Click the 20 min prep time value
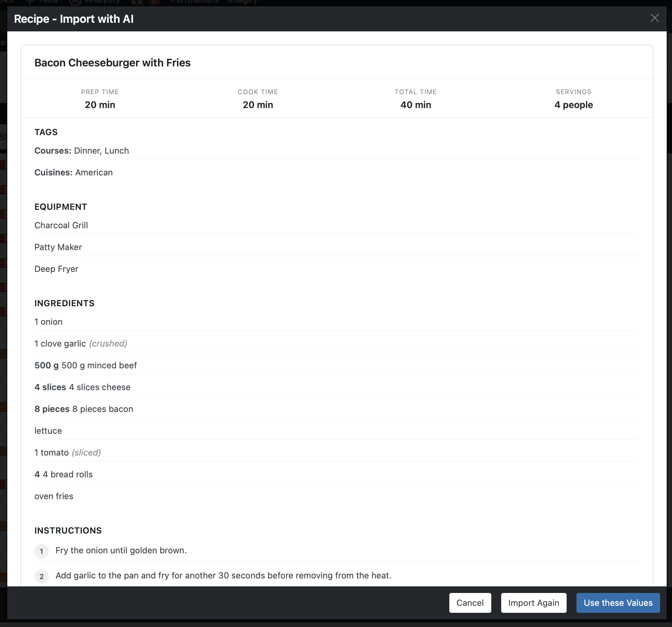The image size is (672, 627). coord(100,105)
